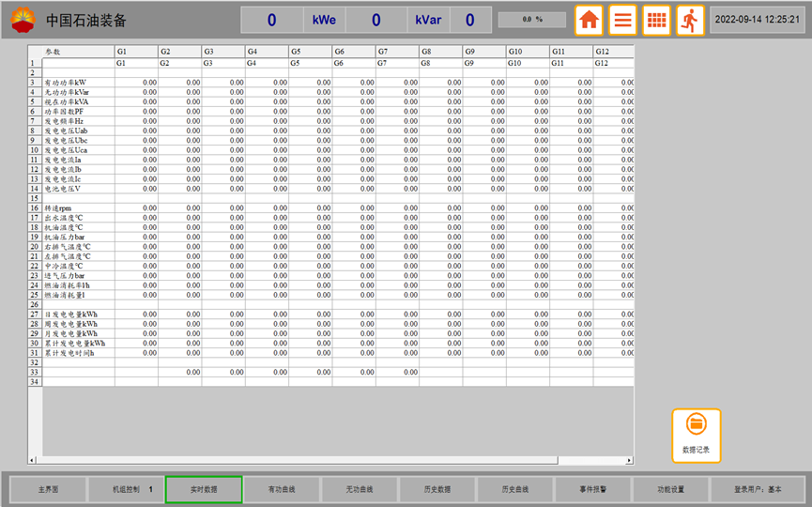
Task: Click the 机油温度℃ row label
Action: point(64,227)
